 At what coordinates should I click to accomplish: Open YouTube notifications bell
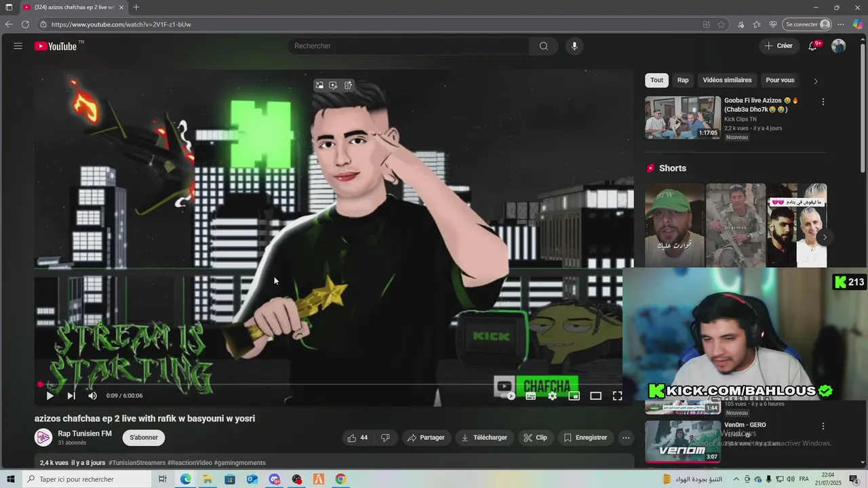812,46
